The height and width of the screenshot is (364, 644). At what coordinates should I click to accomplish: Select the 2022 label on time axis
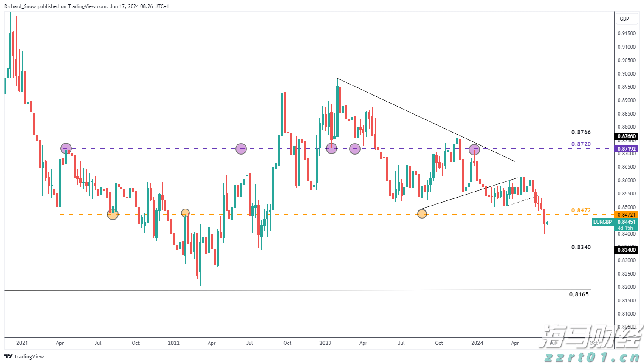[174, 343]
